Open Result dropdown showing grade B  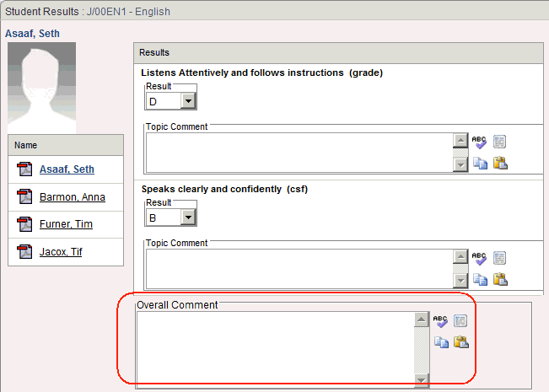[171, 218]
